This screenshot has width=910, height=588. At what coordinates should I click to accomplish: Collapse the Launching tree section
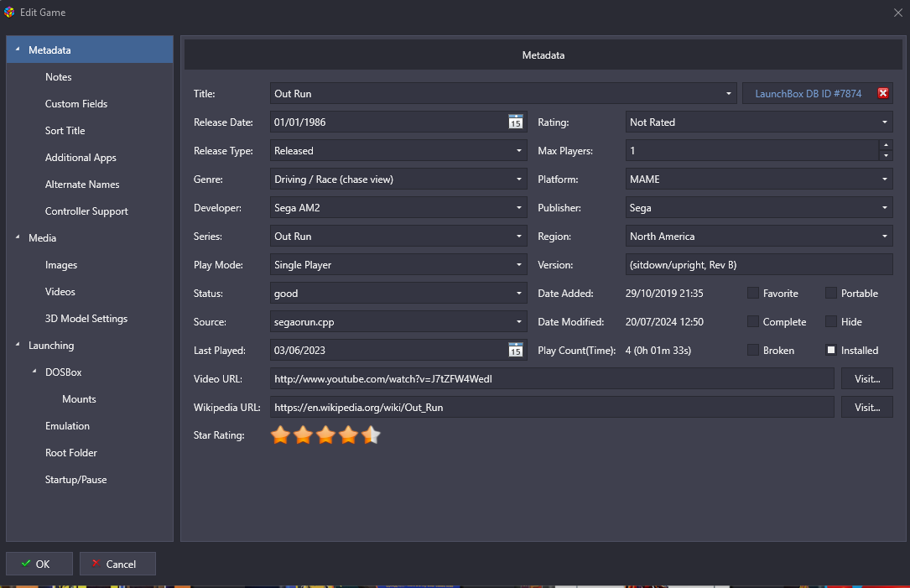pos(18,345)
